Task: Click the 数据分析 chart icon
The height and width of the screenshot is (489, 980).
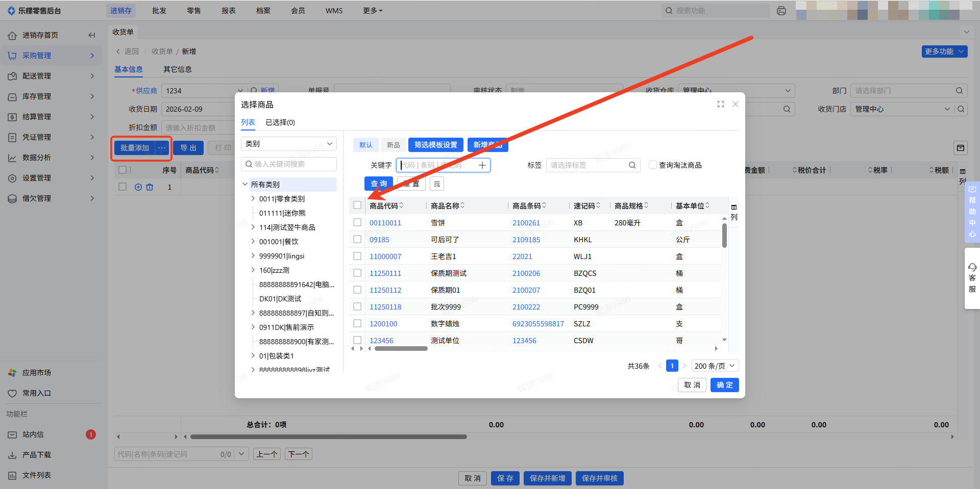Action: (12, 158)
